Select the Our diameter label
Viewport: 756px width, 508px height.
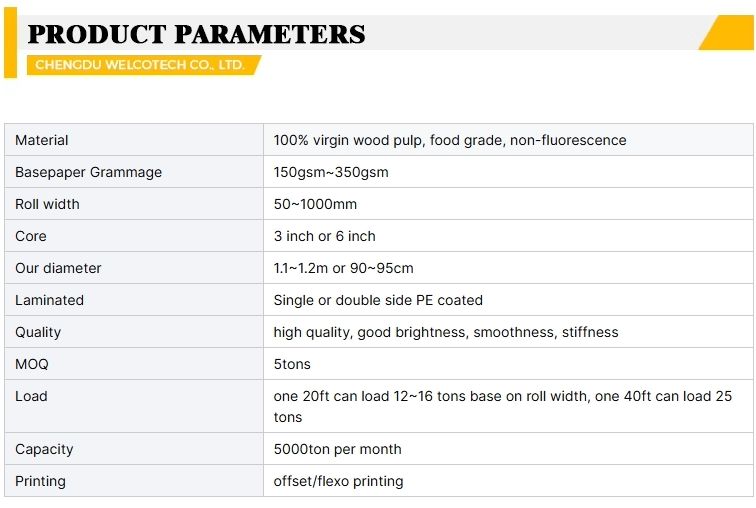point(58,268)
